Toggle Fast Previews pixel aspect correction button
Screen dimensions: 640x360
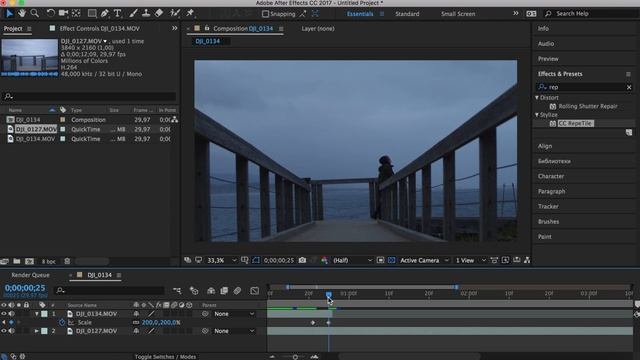tap(505, 260)
